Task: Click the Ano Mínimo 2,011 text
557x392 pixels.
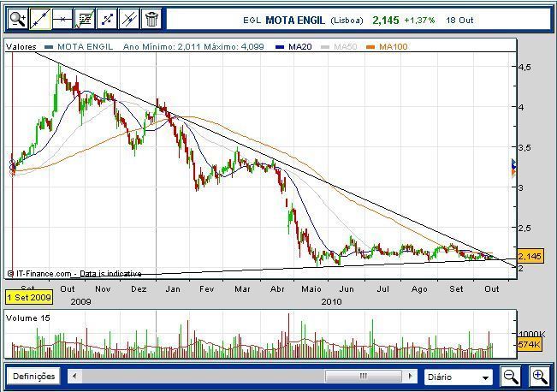Action: coord(162,46)
